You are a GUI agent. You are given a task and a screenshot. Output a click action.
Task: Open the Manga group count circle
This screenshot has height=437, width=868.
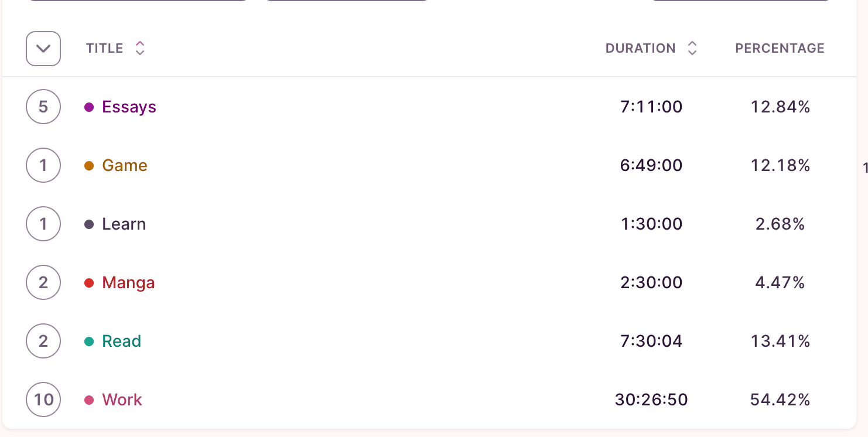point(43,282)
